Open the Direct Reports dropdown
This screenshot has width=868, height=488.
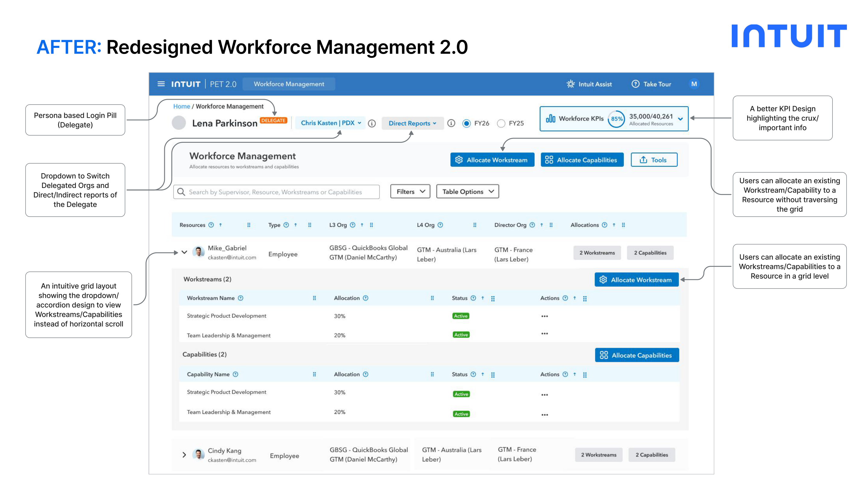(x=412, y=123)
